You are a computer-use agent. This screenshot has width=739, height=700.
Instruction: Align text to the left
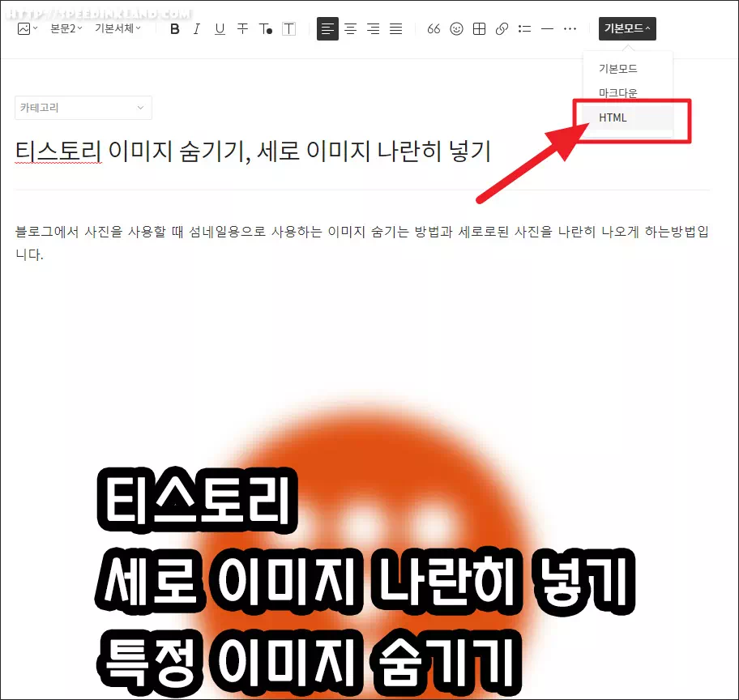pos(327,28)
